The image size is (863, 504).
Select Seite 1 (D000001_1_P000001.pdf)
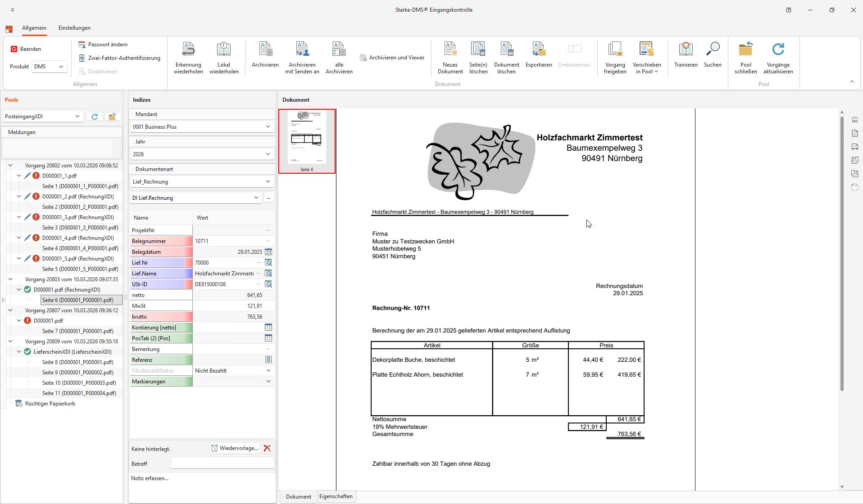[80, 186]
